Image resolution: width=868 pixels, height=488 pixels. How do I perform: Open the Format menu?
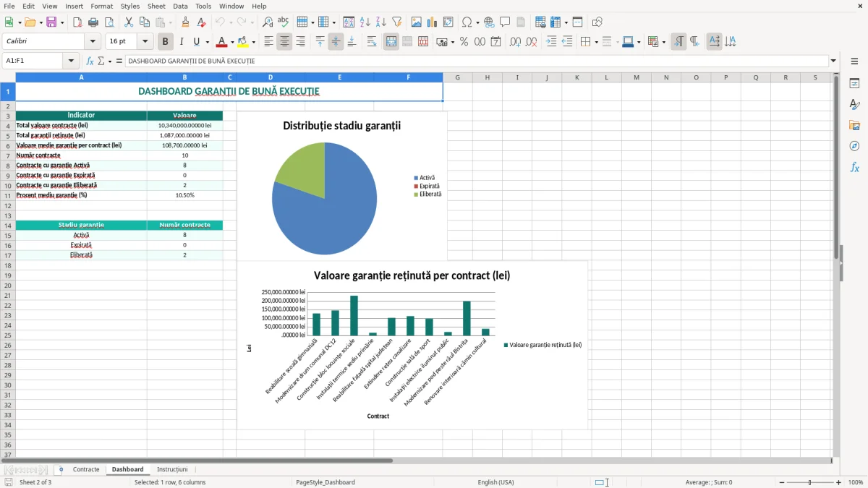pyautogui.click(x=102, y=6)
